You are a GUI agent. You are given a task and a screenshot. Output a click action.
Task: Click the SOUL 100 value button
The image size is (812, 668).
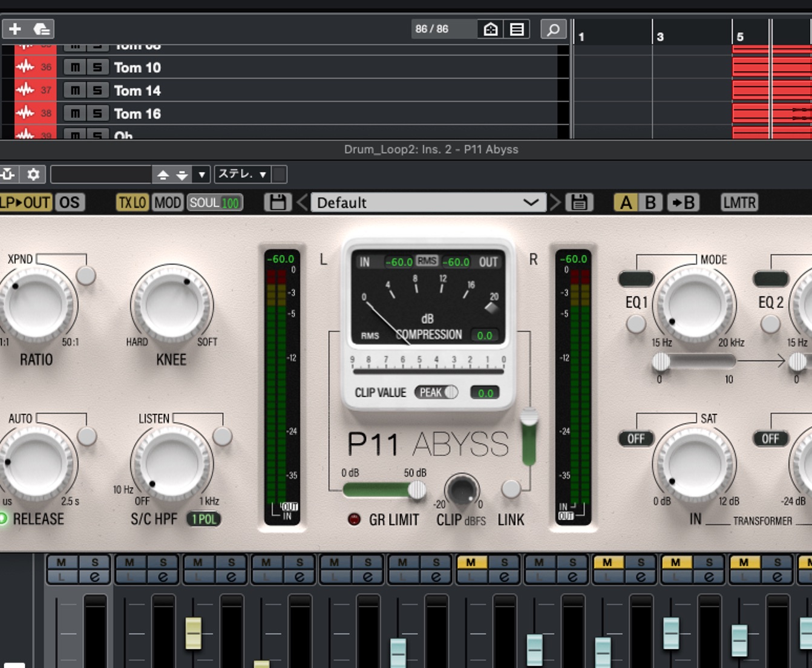pyautogui.click(x=214, y=203)
